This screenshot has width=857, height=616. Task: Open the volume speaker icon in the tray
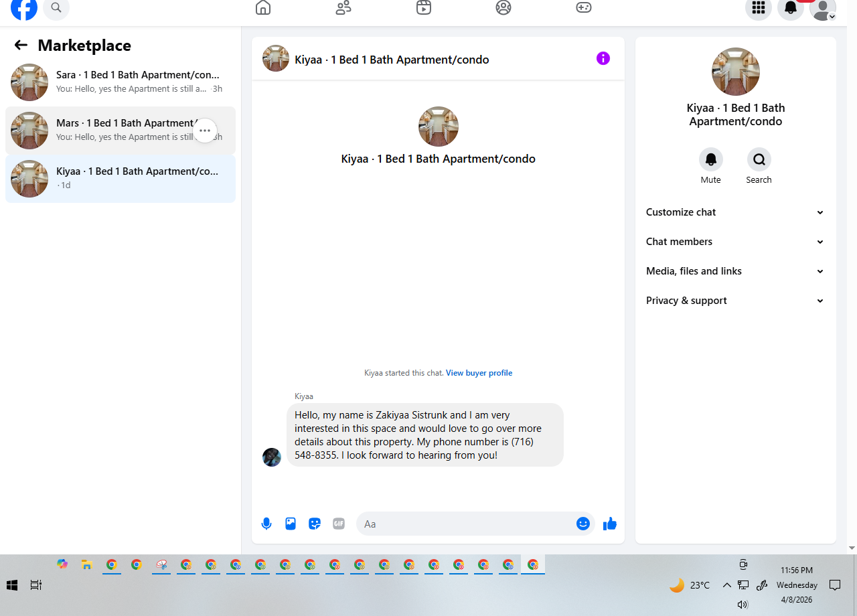(743, 605)
